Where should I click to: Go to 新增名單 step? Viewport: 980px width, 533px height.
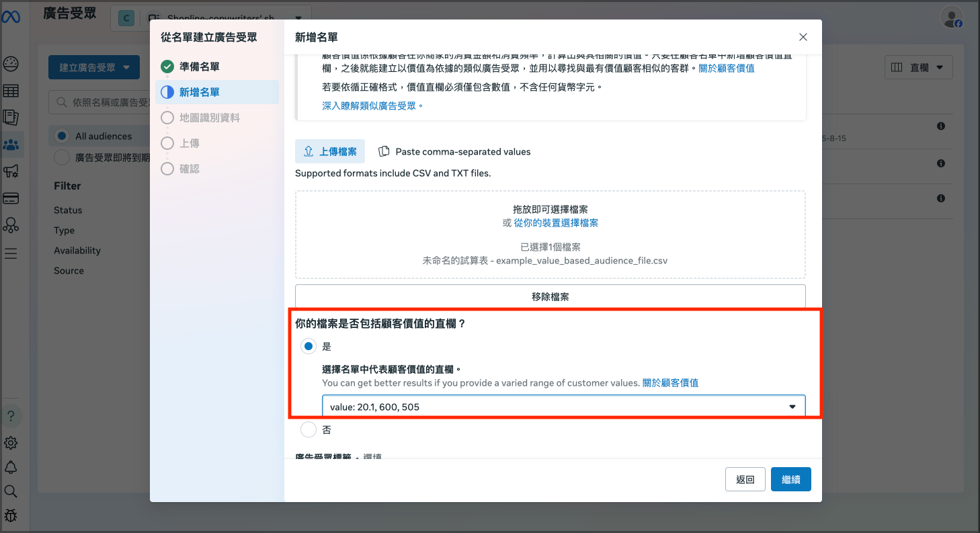217,92
